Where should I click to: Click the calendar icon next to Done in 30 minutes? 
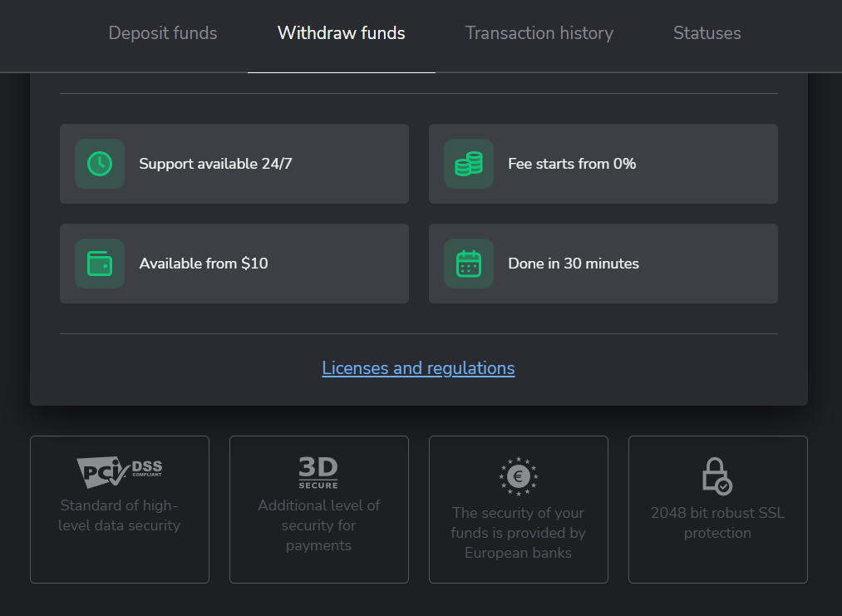coord(468,264)
